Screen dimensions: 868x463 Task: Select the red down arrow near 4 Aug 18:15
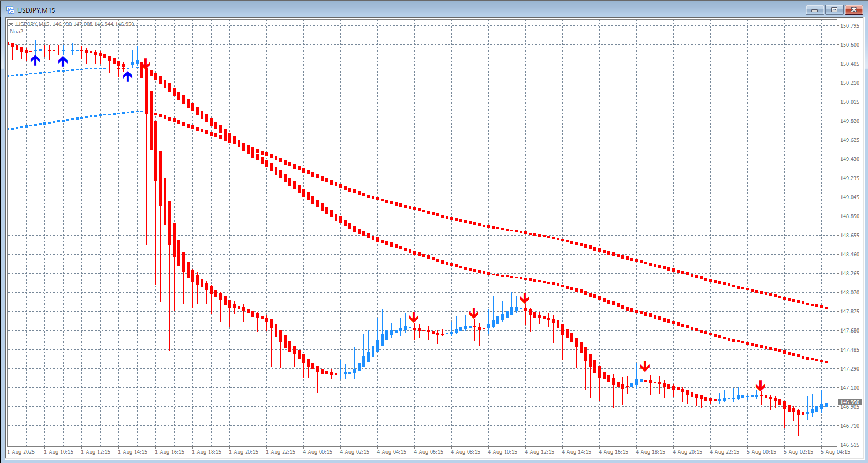(x=645, y=366)
